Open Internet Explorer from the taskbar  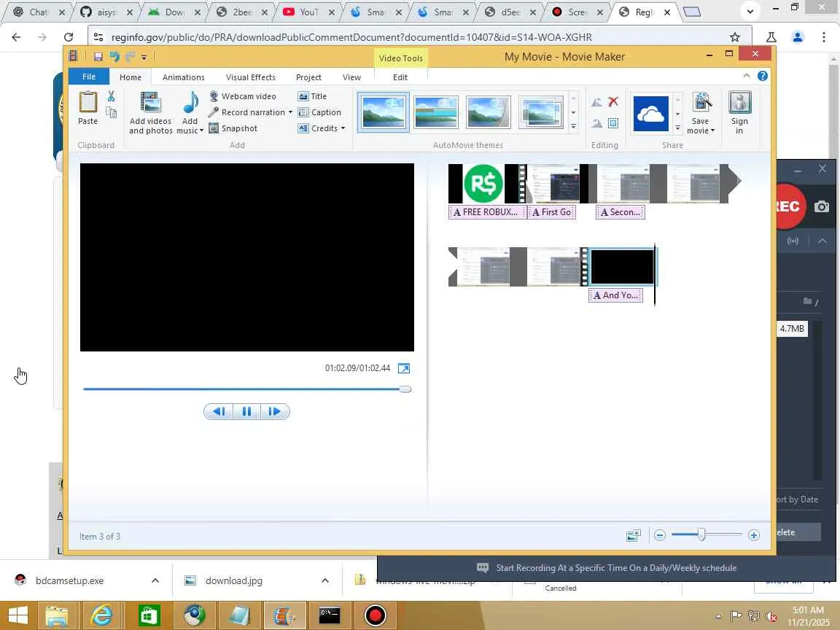[x=101, y=615]
